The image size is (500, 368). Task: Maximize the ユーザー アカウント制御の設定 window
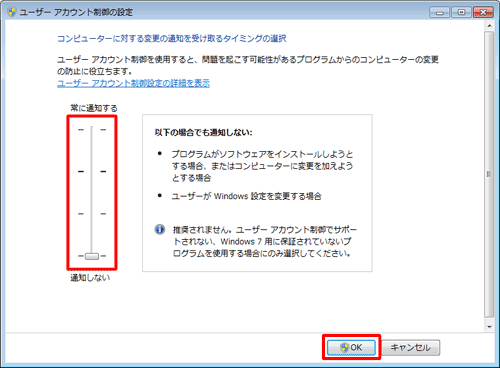click(461, 12)
